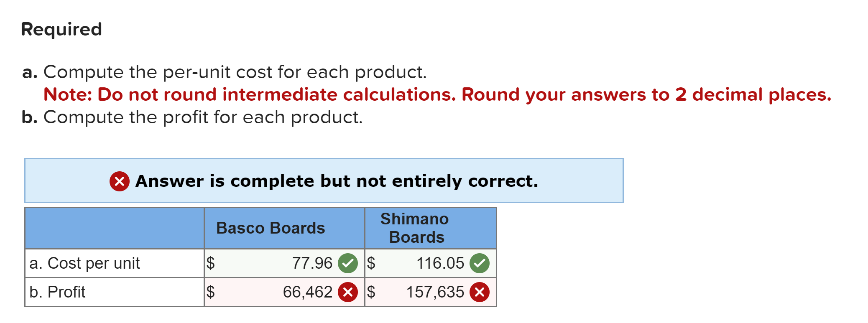Click the Basco Boards column header
Viewport: 868px width, 323px height.
pyautogui.click(x=271, y=228)
